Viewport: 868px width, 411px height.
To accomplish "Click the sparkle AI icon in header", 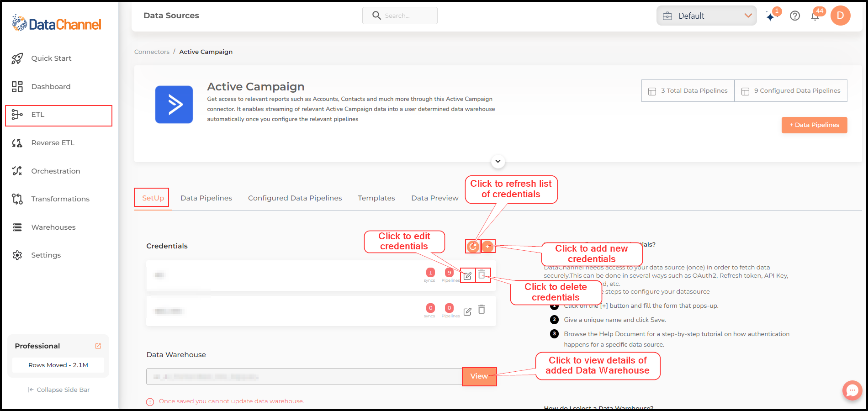I will 771,16.
